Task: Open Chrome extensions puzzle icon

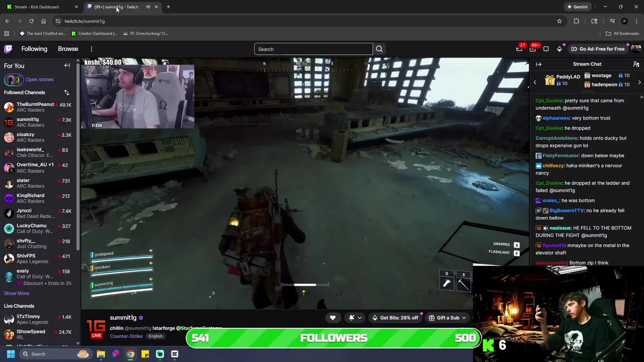Action: coord(576,21)
